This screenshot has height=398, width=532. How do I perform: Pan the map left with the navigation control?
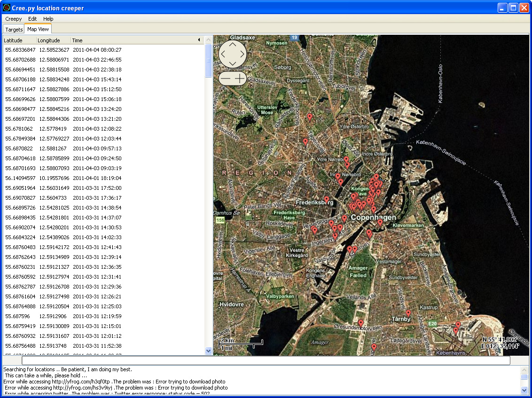(x=223, y=53)
